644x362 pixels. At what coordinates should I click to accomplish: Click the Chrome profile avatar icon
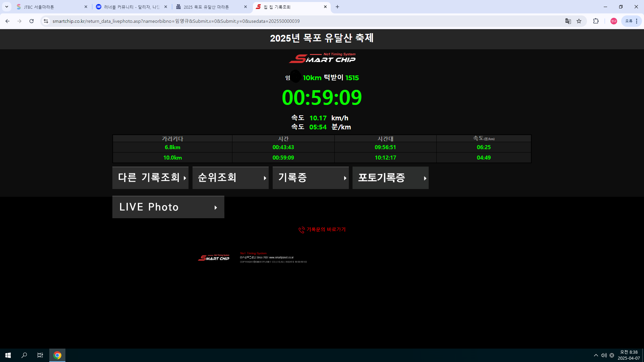(x=613, y=21)
